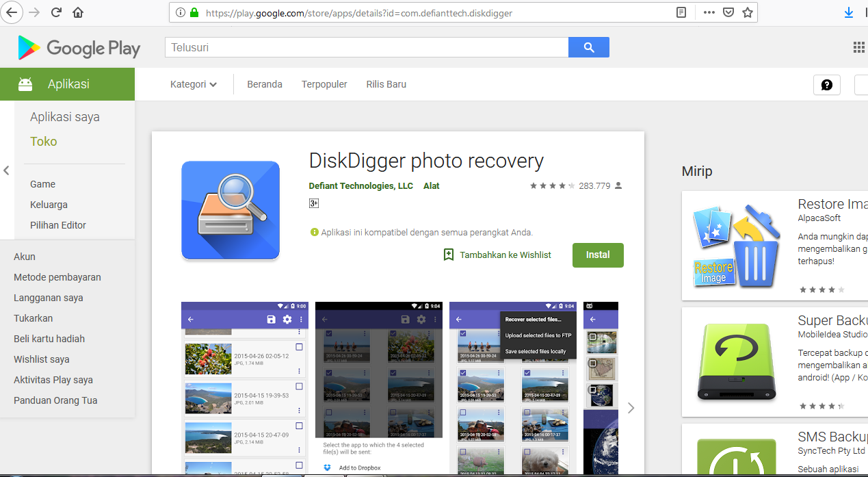Click the 3+ content rating badge
The height and width of the screenshot is (477, 868).
coord(314,203)
